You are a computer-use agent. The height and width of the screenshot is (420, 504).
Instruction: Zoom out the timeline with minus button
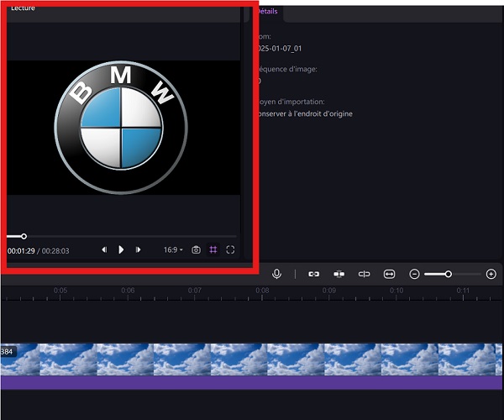[414, 274]
